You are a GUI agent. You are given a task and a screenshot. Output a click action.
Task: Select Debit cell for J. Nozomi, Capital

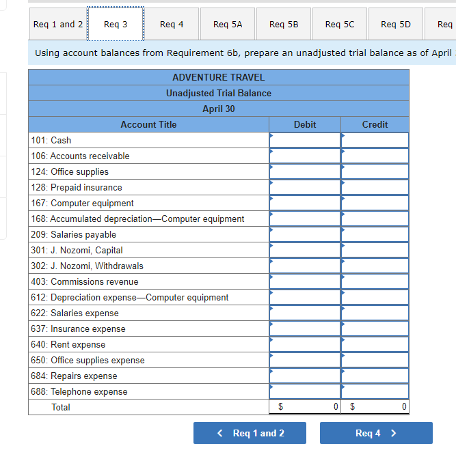(305, 250)
